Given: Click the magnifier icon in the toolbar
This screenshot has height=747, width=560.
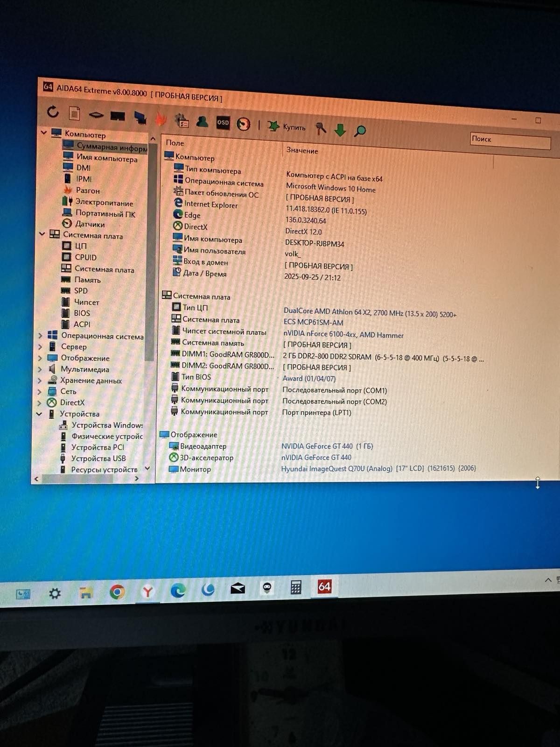Looking at the screenshot, I should tap(360, 131).
